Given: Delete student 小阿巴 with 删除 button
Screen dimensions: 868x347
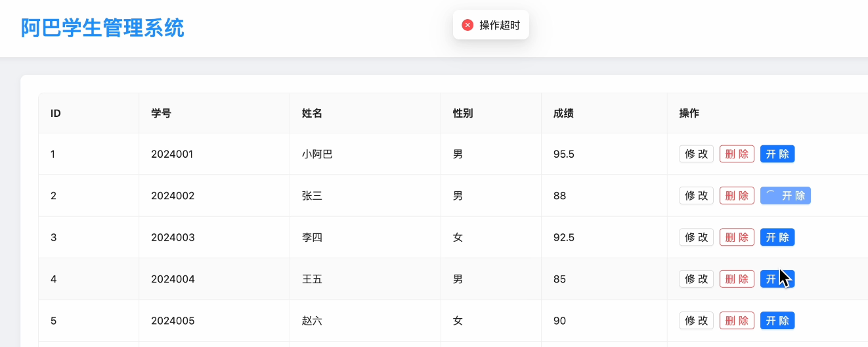Looking at the screenshot, I should pyautogui.click(x=737, y=154).
